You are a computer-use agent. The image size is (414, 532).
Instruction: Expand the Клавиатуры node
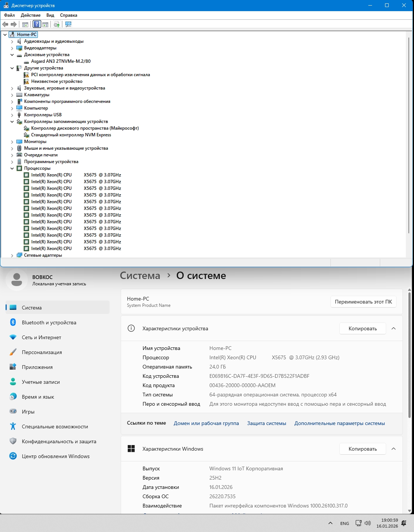coord(12,95)
